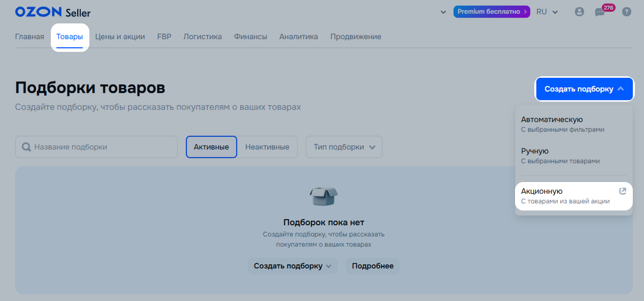Open the grey Создать подборку dropdown in empty state
This screenshot has width=644, height=301.
tap(293, 266)
